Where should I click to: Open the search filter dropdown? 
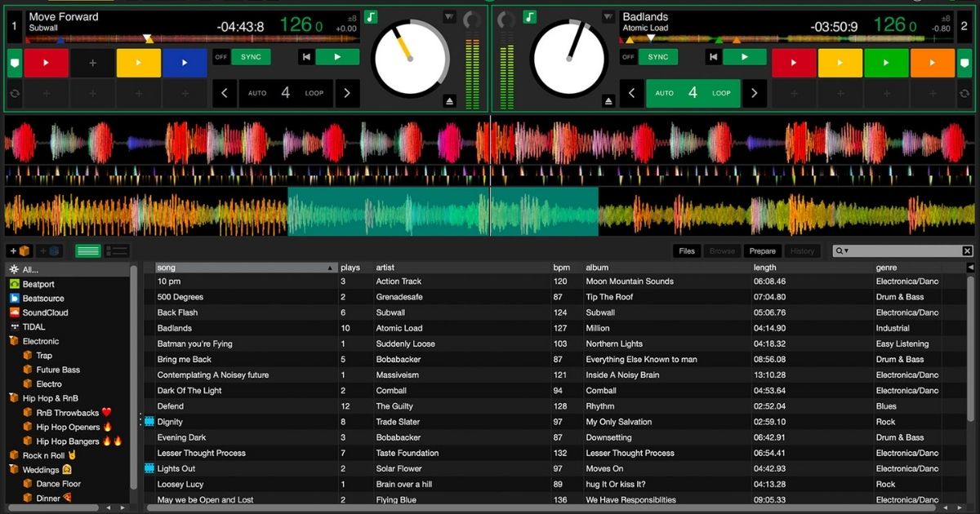847,250
